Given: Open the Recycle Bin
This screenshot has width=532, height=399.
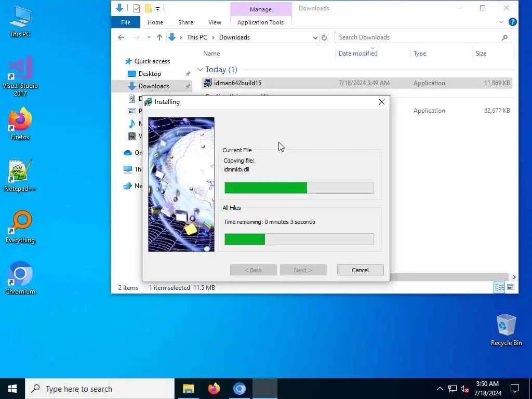Looking at the screenshot, I should [506, 330].
